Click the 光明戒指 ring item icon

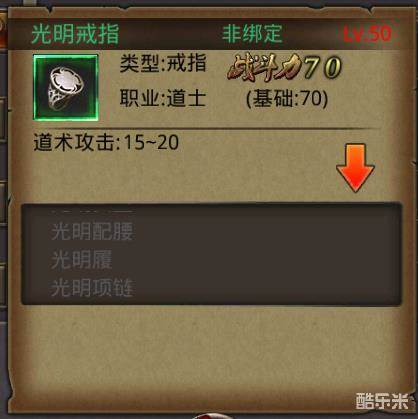(x=66, y=87)
